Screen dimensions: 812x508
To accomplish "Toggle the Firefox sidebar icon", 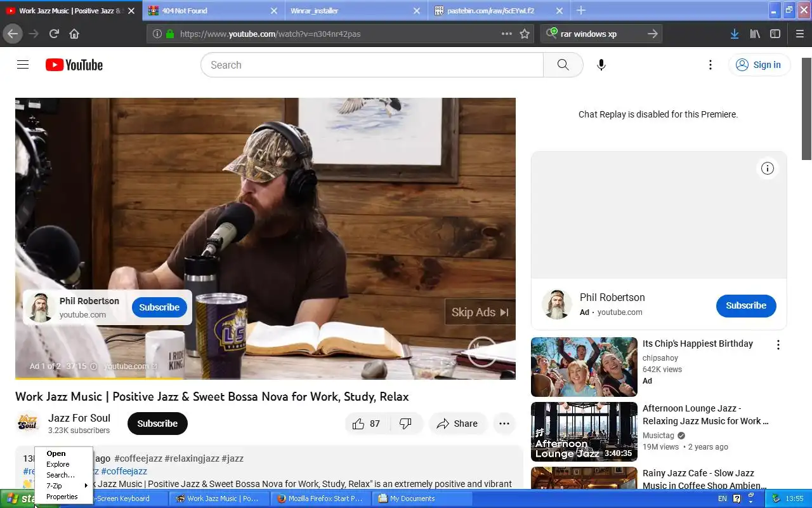I will point(775,34).
